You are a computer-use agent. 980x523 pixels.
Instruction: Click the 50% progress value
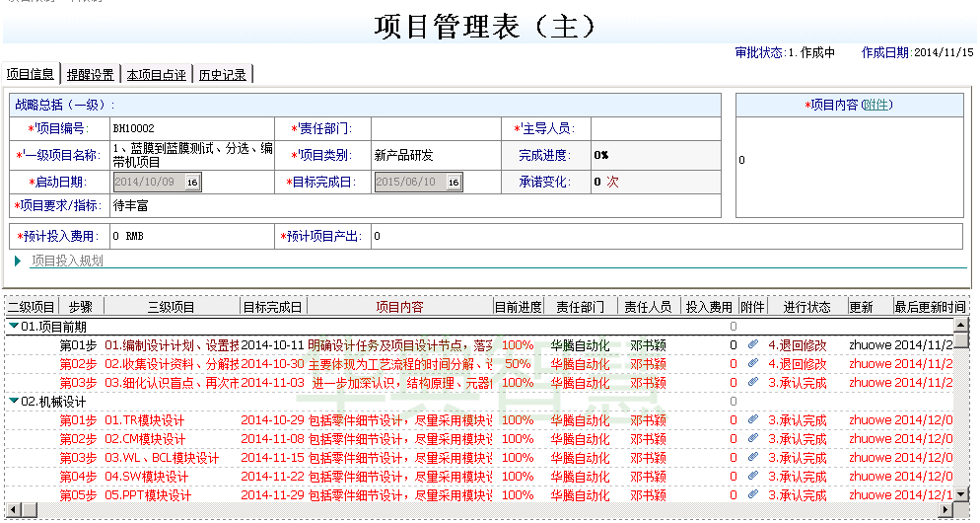click(518, 363)
